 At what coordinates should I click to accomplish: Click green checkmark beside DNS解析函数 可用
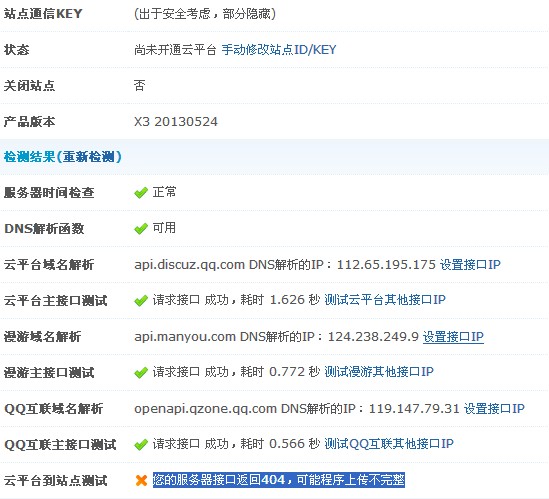(x=141, y=229)
